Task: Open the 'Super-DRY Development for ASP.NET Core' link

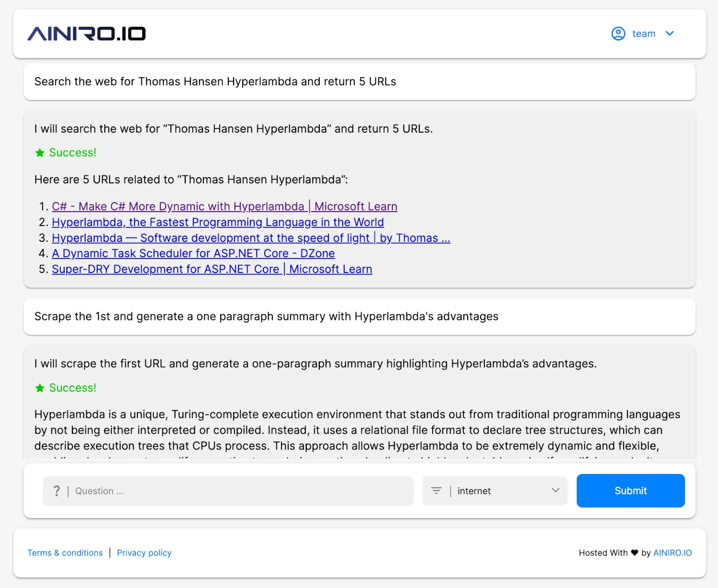Action: 212,269
